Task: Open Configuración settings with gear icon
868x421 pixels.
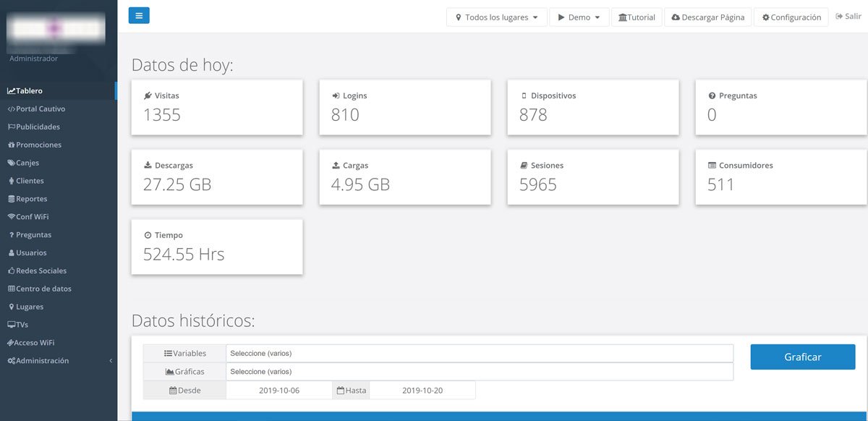Action: pos(791,17)
